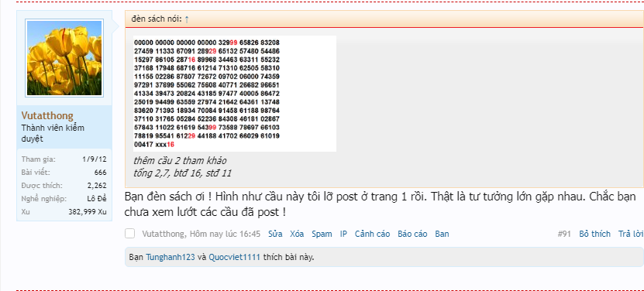The width and height of the screenshot is (644, 291).
Task: Click the quote's up-arrow jump icon
Action: [187, 19]
